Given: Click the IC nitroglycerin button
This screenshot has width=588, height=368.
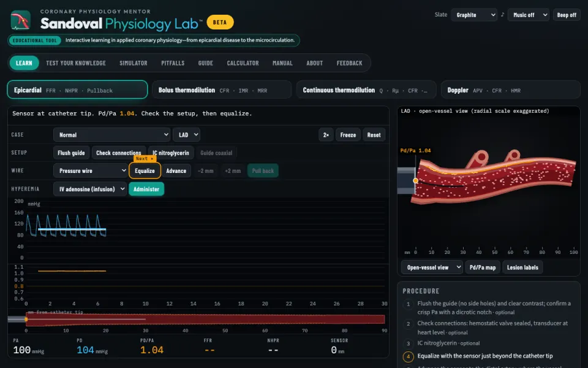Looking at the screenshot, I should pyautogui.click(x=171, y=153).
